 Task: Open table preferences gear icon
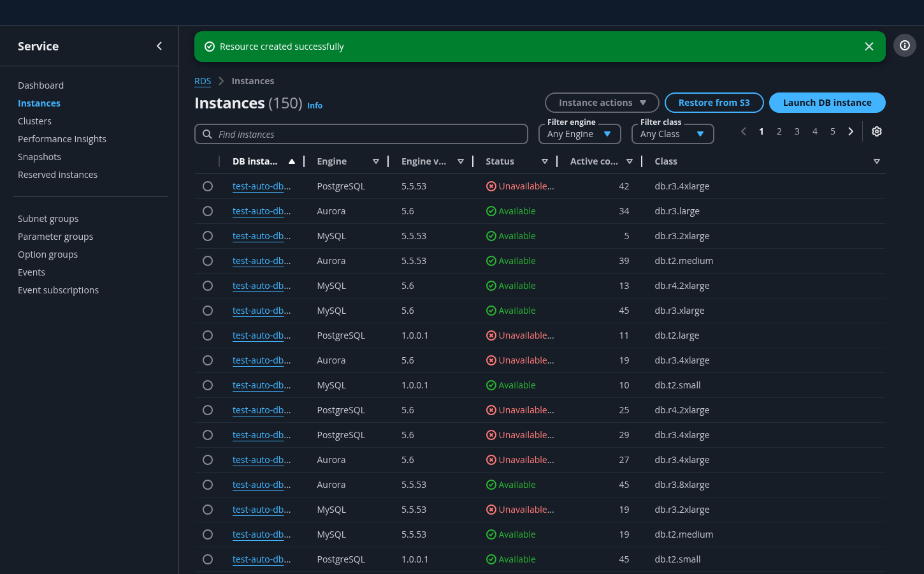[x=877, y=131]
